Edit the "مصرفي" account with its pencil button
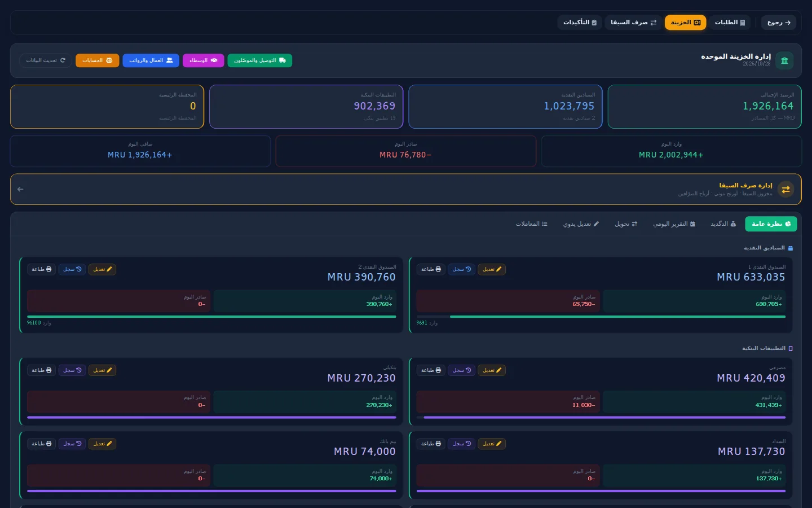This screenshot has height=508, width=812. (x=492, y=370)
